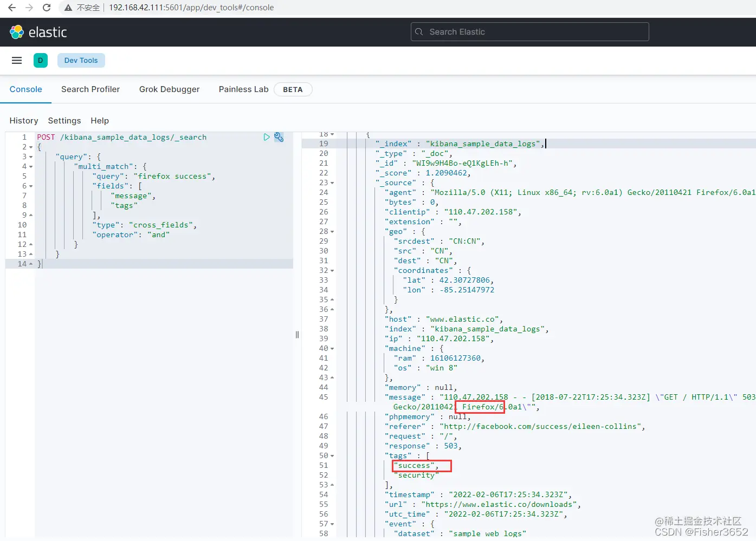Click the lat 42.30727806 value
This screenshot has width=756, height=541.
click(x=465, y=281)
